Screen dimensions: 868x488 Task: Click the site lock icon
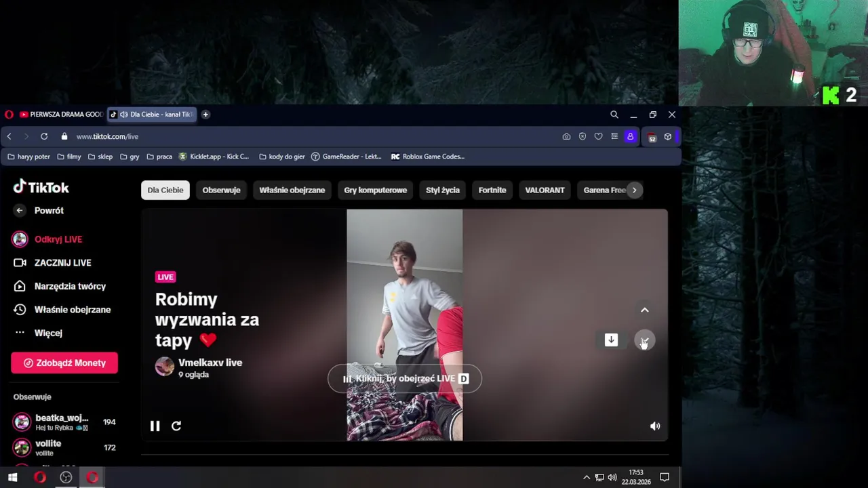pos(64,136)
